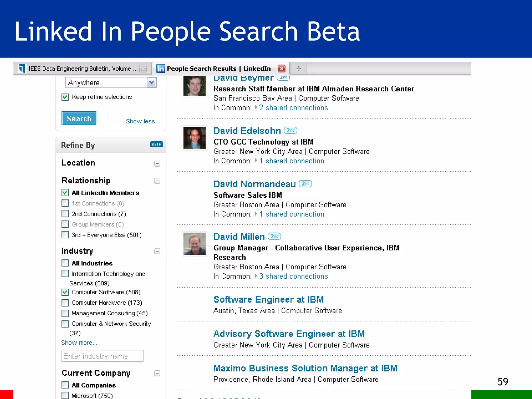Open Maximo Business Solution Manager result
This screenshot has height=399, width=532.
(x=305, y=368)
